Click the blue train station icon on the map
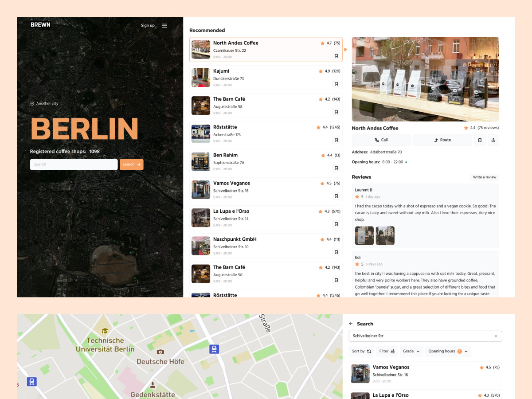The width and height of the screenshot is (532, 399). pos(214,349)
